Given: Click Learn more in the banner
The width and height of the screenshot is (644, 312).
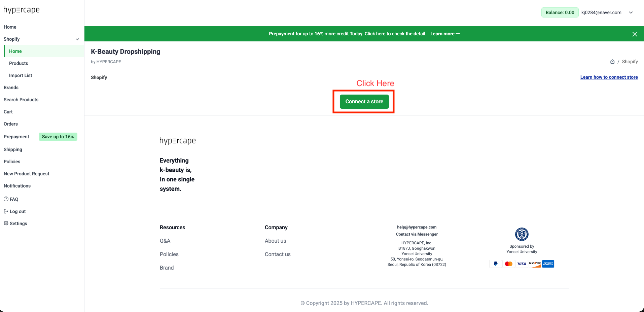Looking at the screenshot, I should point(444,34).
